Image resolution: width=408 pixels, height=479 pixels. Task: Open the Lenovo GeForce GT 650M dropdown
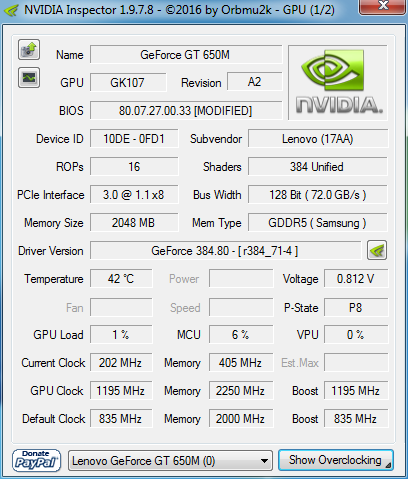pos(170,461)
